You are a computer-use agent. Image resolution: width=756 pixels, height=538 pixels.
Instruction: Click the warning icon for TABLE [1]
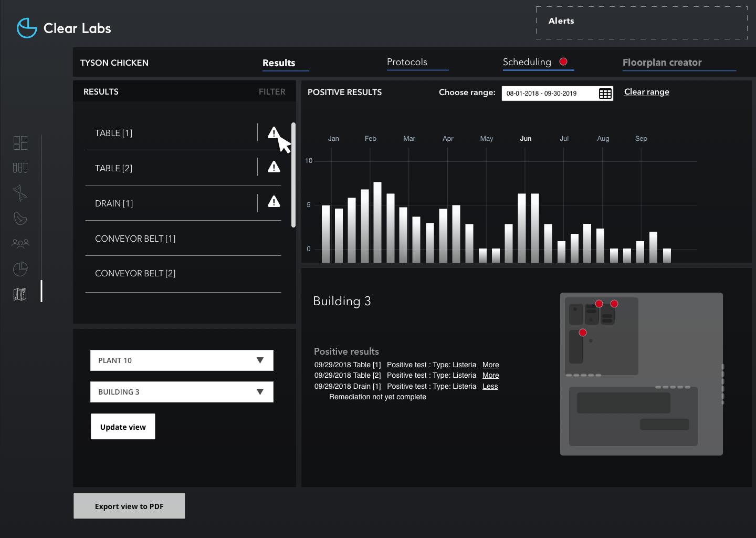point(274,133)
